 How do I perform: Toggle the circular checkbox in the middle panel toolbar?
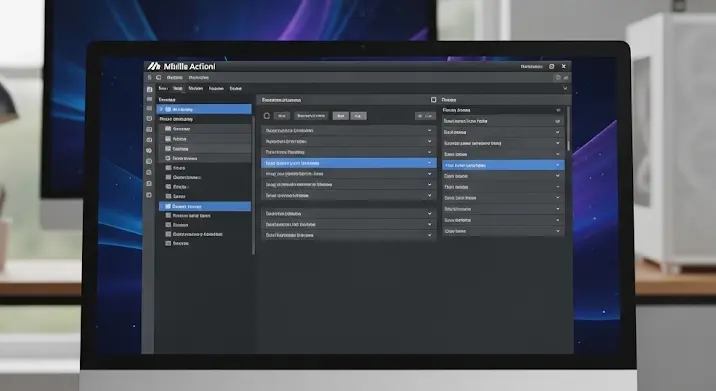tap(267, 116)
